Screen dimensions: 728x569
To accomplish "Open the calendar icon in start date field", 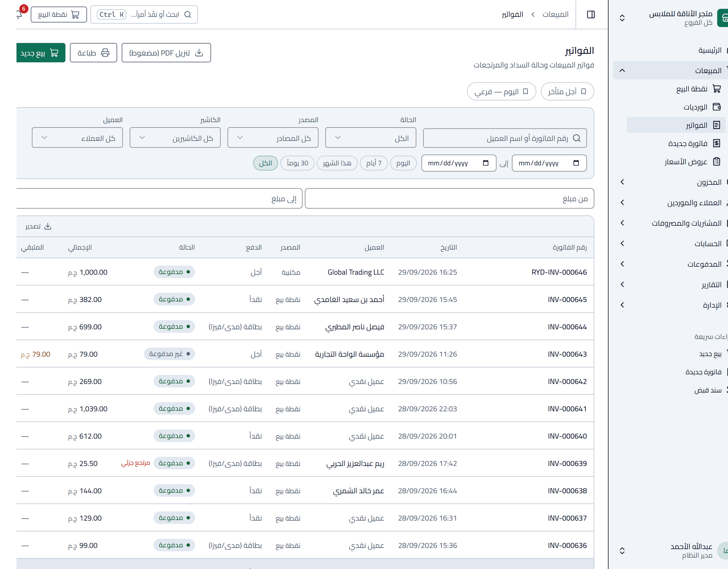I will [x=576, y=163].
